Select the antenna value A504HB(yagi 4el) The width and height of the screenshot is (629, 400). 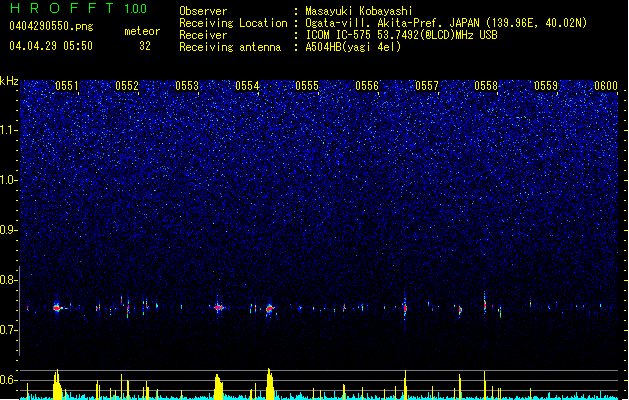tap(353, 47)
